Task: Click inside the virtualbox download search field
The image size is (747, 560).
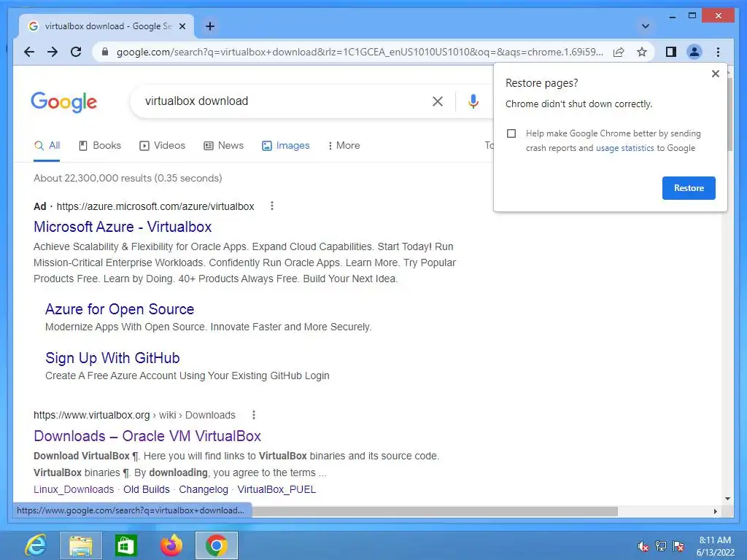Action: (281, 101)
